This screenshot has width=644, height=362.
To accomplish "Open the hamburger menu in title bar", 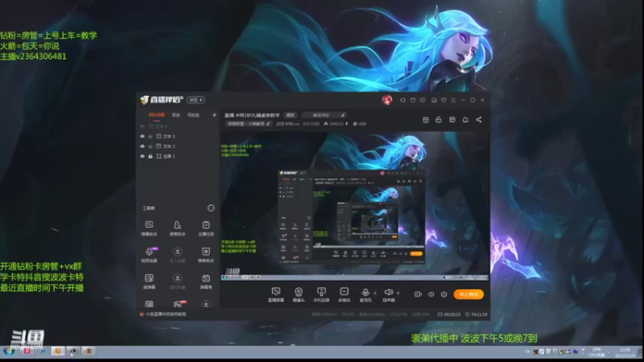I will point(453,100).
